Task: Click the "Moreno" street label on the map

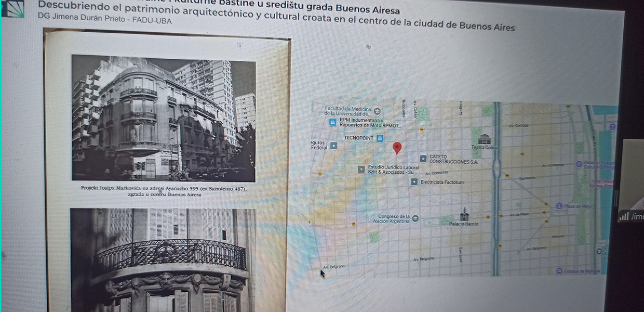Action: [x=558, y=237]
